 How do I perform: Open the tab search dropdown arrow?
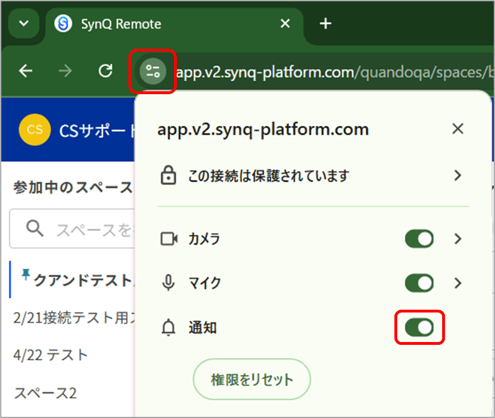pos(24,24)
